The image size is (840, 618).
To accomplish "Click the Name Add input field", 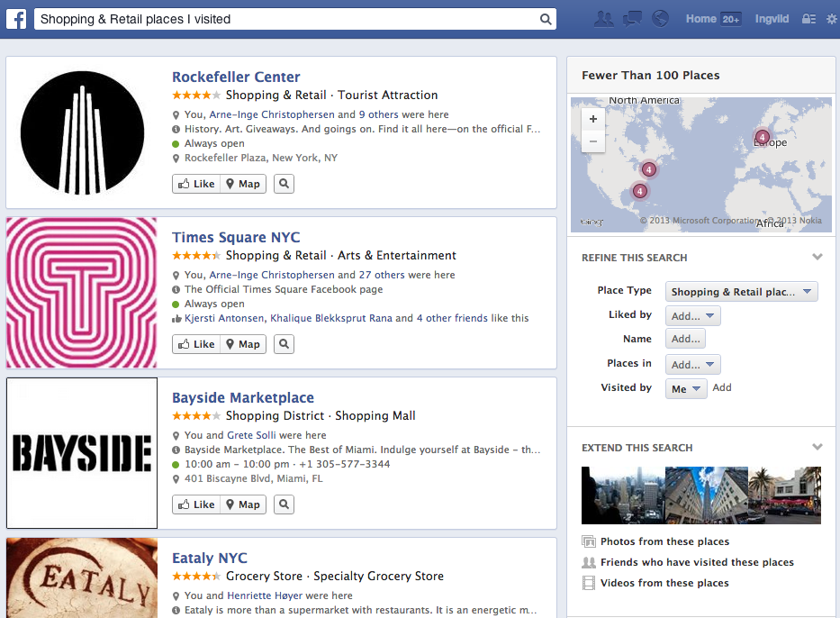I will tap(685, 339).
